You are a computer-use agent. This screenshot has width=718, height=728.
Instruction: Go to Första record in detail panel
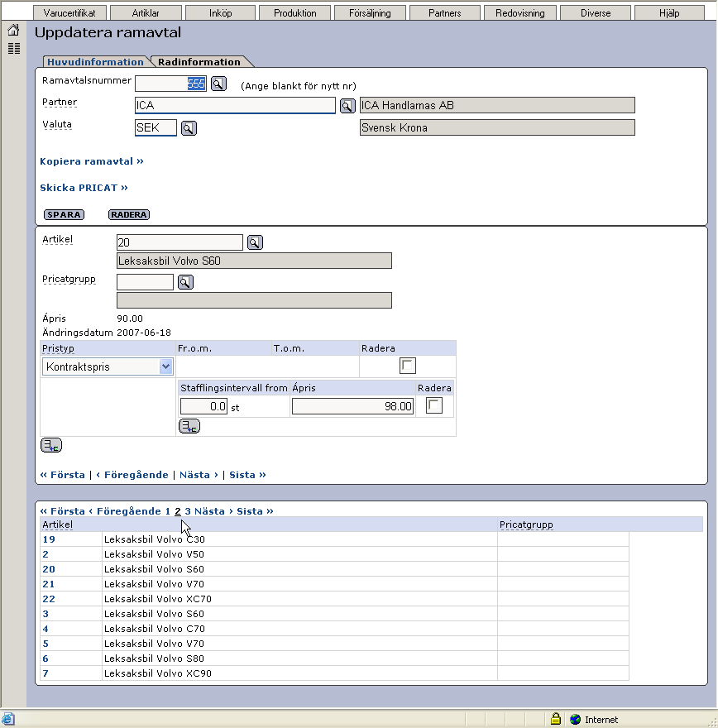coord(63,475)
